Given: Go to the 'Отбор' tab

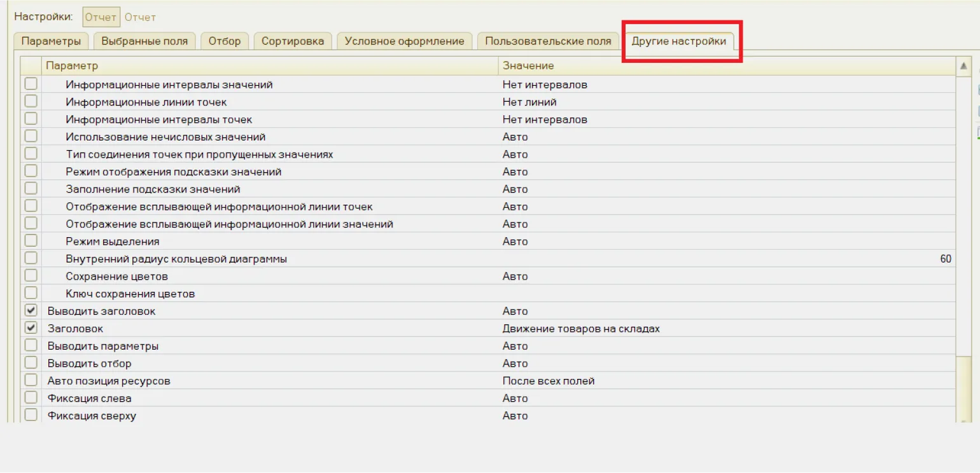Looking at the screenshot, I should (x=225, y=41).
